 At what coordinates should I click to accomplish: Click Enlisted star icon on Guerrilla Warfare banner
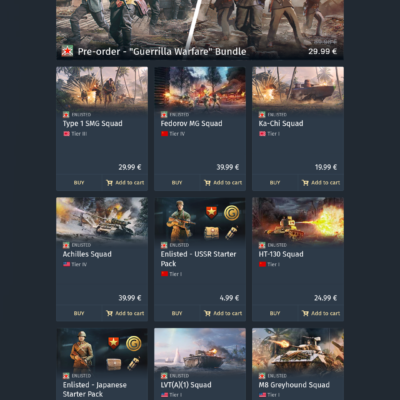(67, 51)
